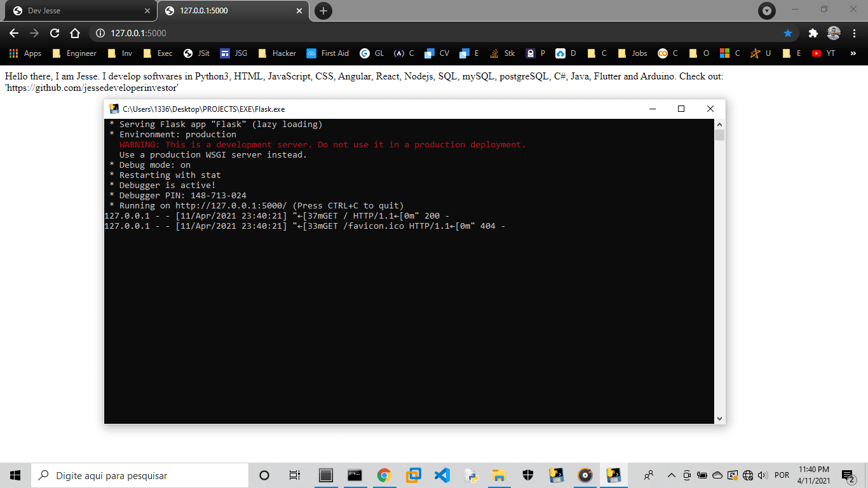Click the address bar showing 127.0.0.1:5000

tap(381, 33)
